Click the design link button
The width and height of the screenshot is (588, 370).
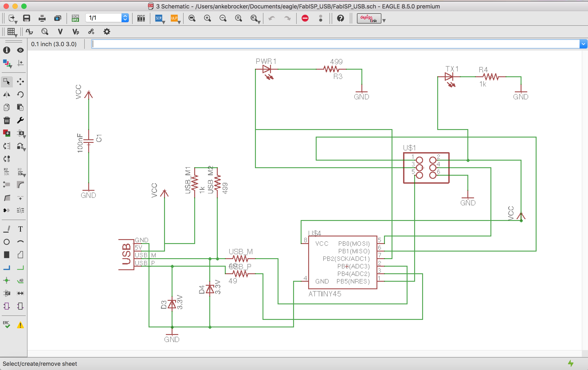(x=369, y=18)
